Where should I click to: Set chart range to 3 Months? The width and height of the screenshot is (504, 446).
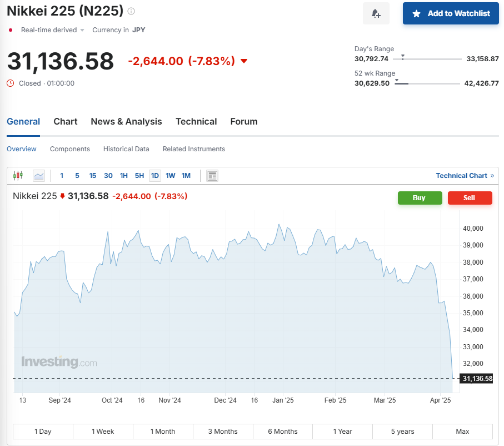click(223, 432)
